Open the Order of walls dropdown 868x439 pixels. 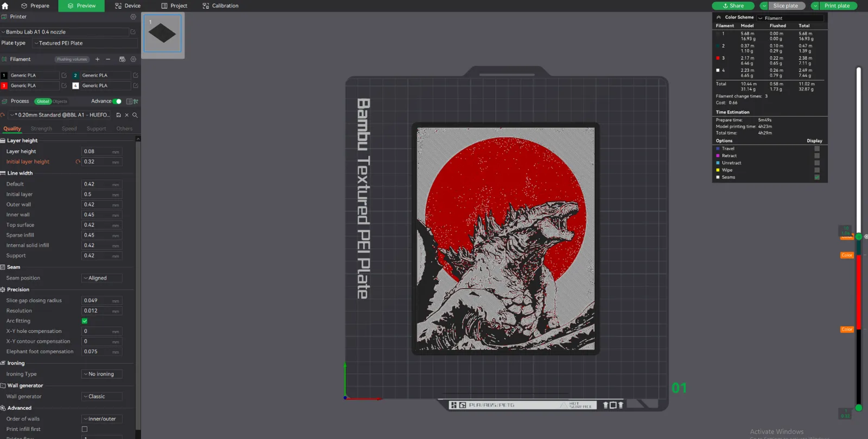[101, 419]
